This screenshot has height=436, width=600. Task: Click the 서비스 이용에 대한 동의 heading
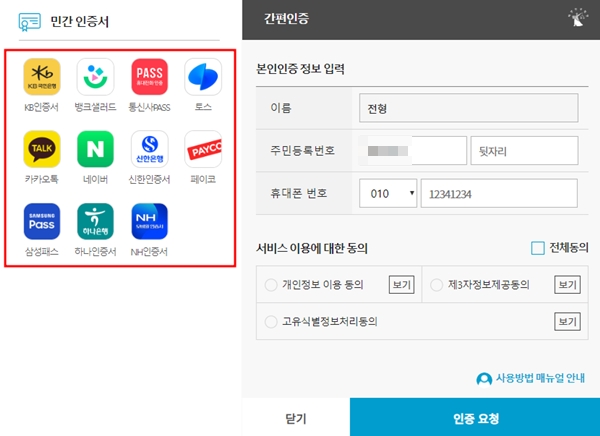point(312,248)
